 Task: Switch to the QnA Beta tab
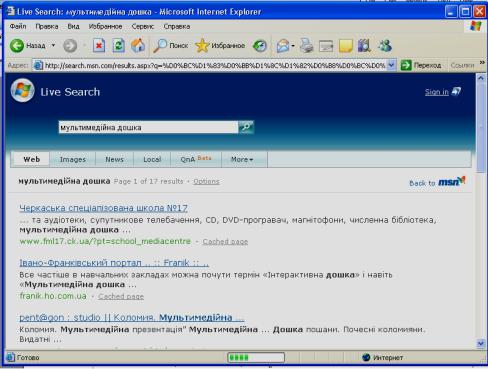[x=196, y=159]
